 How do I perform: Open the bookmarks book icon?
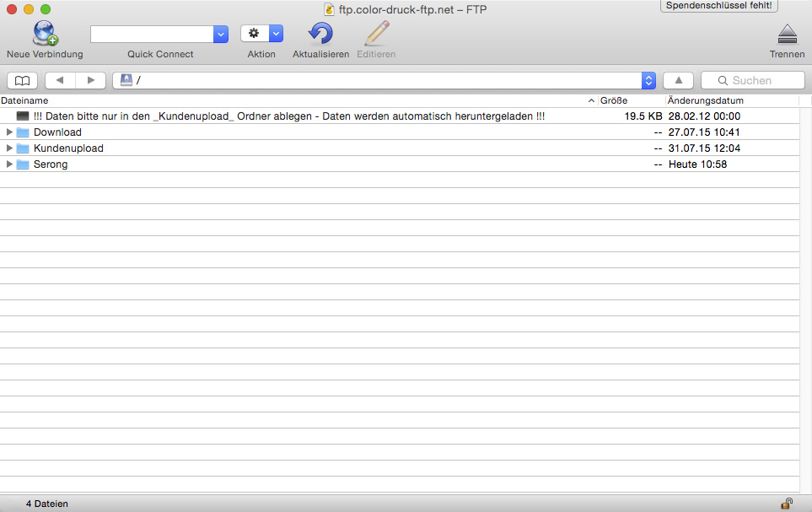pyautogui.click(x=22, y=80)
